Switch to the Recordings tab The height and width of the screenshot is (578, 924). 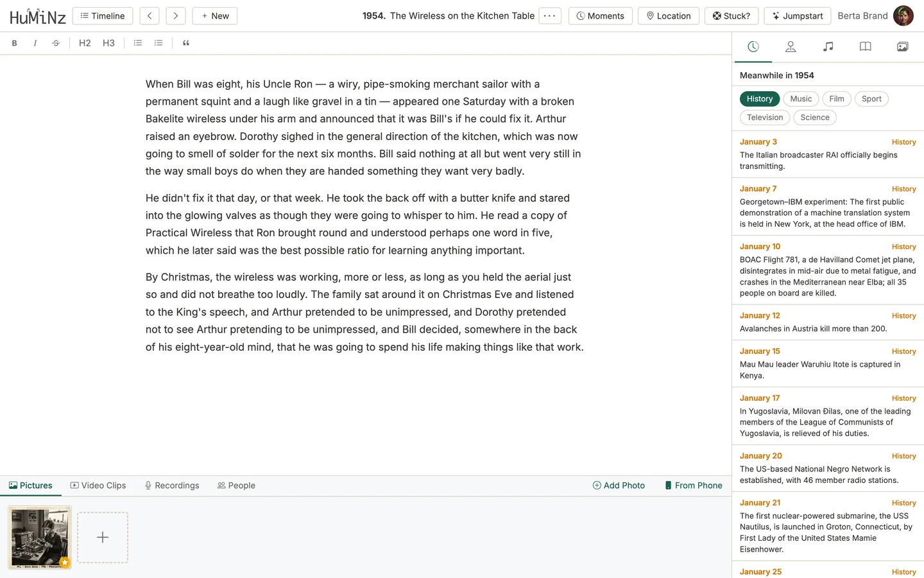[x=172, y=486]
